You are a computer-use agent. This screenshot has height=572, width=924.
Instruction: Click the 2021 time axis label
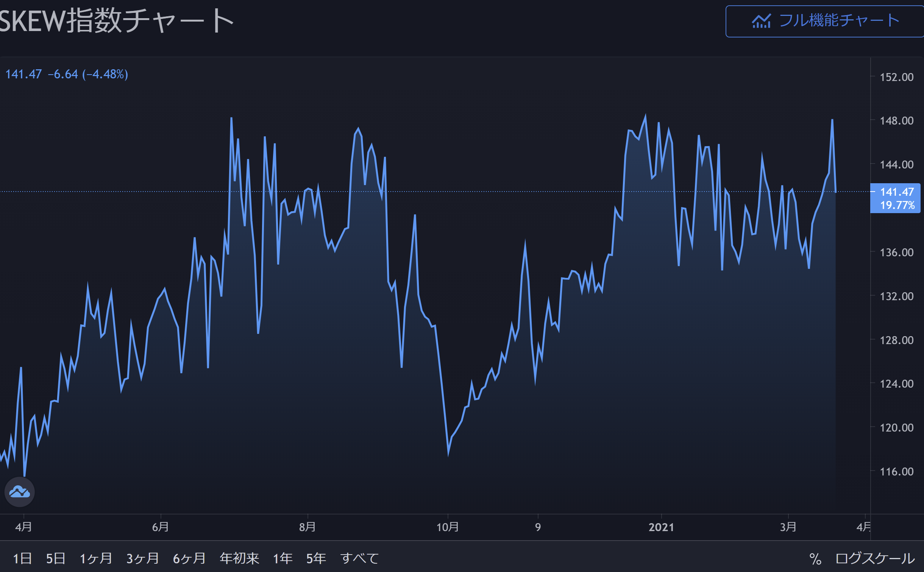click(661, 527)
